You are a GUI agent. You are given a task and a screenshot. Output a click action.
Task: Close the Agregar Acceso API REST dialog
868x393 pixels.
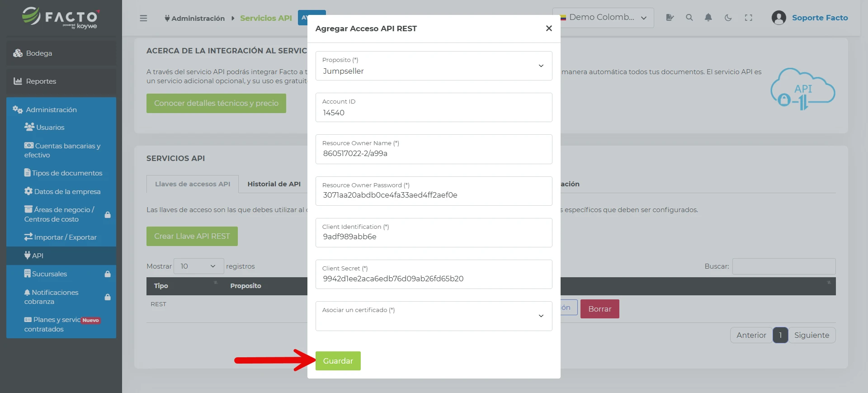click(549, 28)
